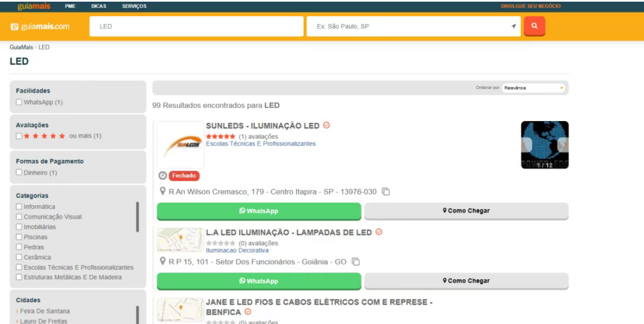Click the Categorias list scrollbar
644x324 pixels.
coord(138,217)
